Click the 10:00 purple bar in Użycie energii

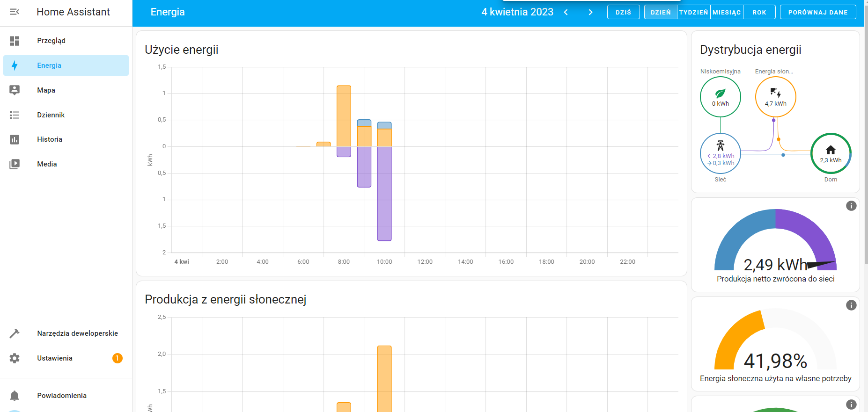coord(384,194)
